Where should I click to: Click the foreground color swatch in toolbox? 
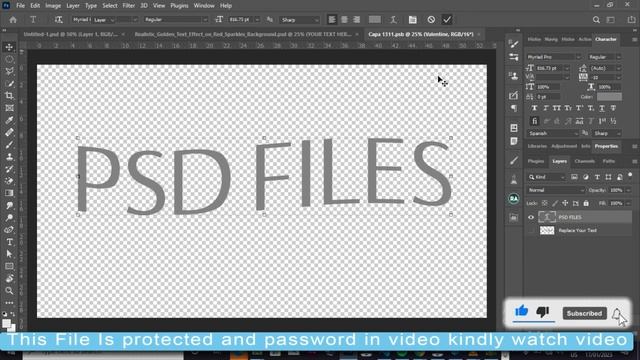point(6,324)
